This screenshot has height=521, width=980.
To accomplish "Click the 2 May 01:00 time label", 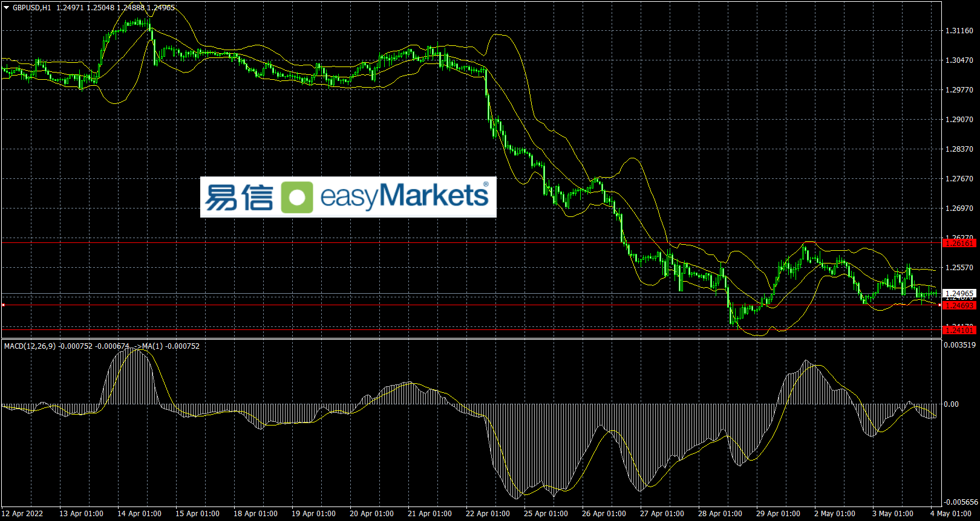I will click(835, 514).
